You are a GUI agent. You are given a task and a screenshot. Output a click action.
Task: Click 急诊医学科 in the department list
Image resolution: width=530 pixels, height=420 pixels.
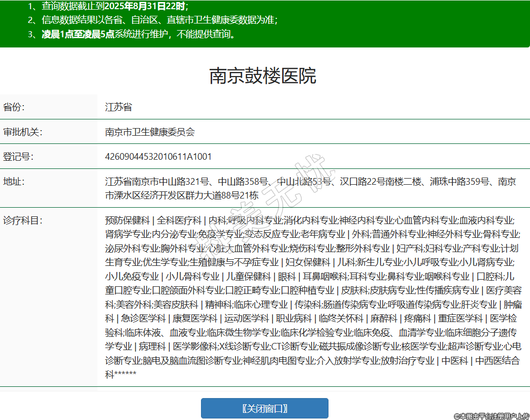pyautogui.click(x=143, y=318)
